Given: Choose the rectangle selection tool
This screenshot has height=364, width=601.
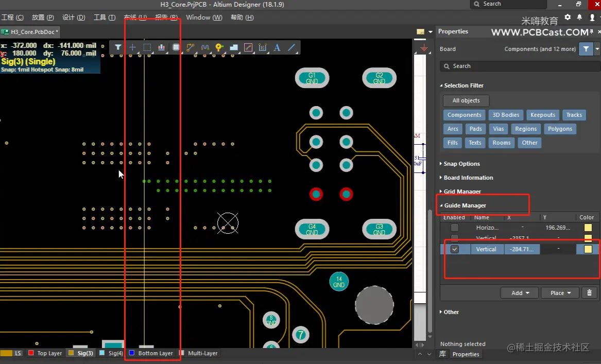Looking at the screenshot, I should (147, 47).
